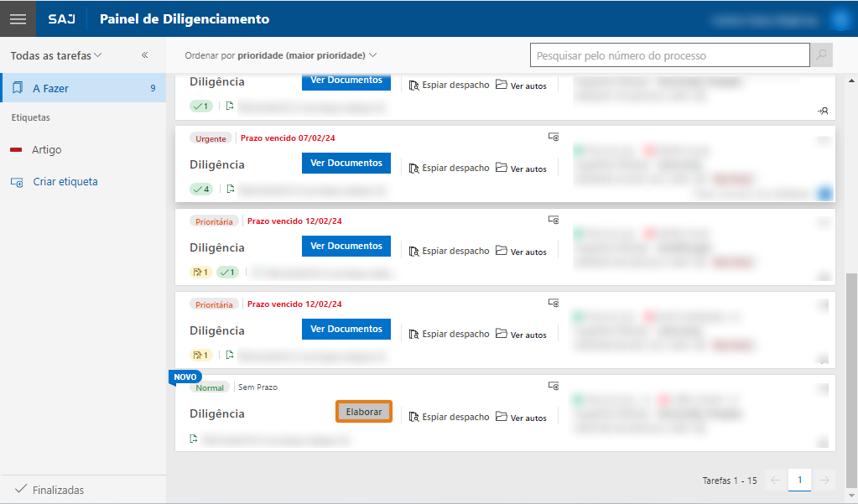Click the process number search field

click(669, 55)
